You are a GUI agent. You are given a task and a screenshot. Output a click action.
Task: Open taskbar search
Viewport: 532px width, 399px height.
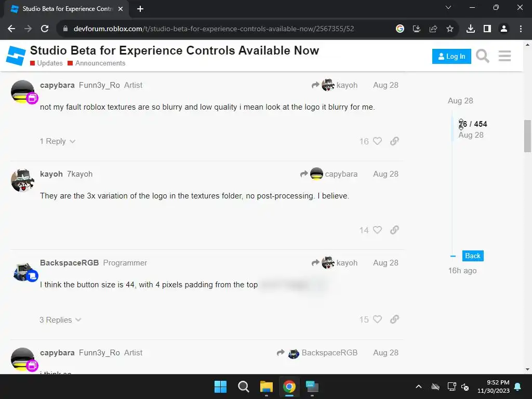tap(243, 387)
